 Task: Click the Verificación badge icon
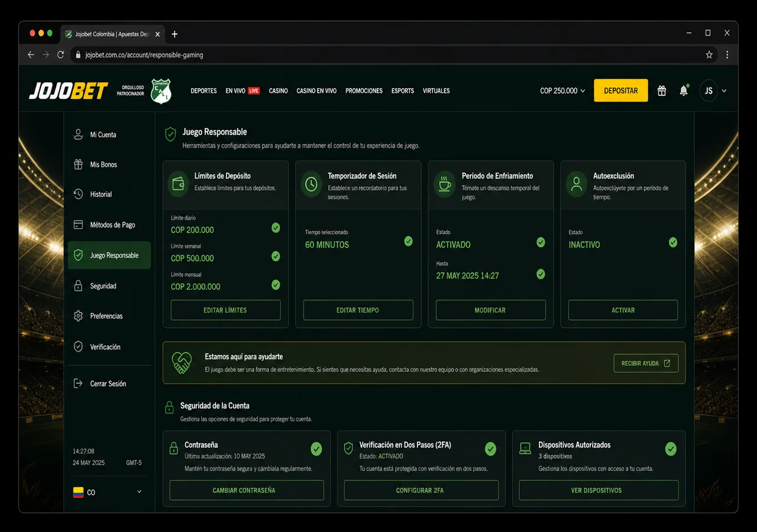[x=78, y=346]
